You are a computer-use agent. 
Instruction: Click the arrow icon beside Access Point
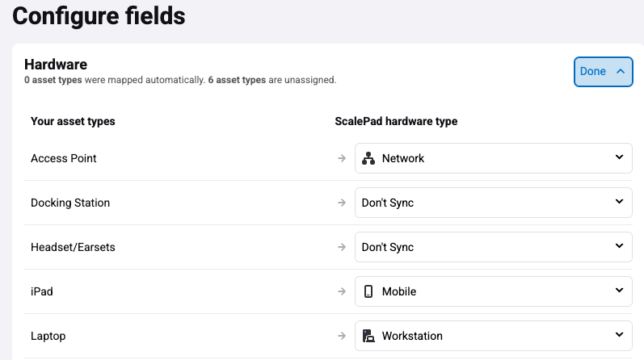coord(342,158)
